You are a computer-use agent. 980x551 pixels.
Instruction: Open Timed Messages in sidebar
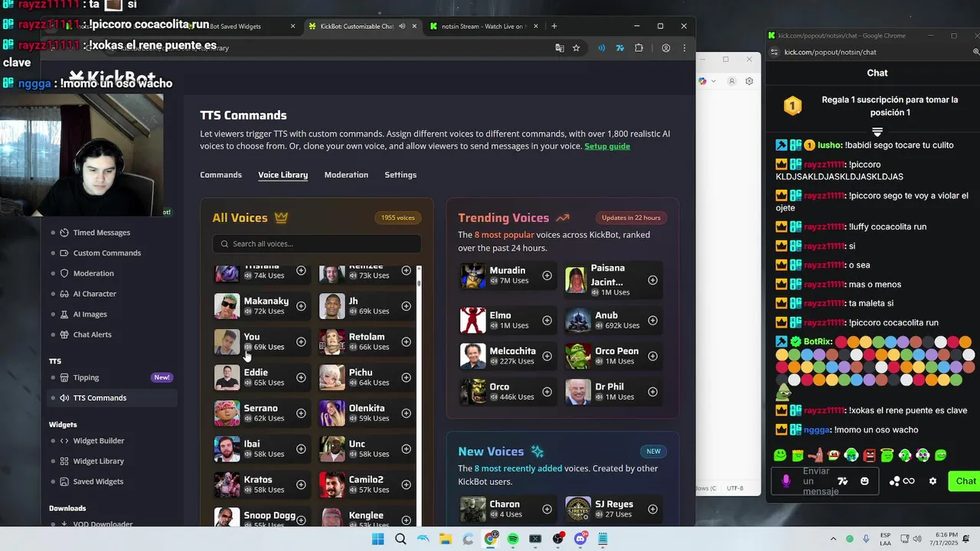click(x=102, y=233)
